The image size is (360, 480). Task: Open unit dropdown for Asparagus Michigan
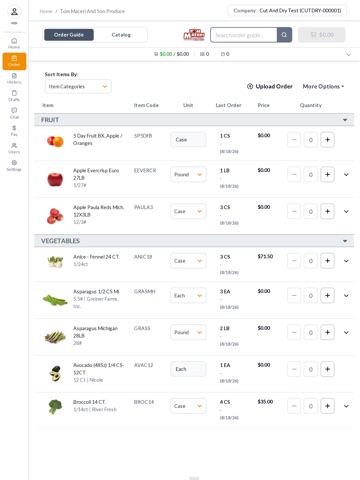pyautogui.click(x=188, y=332)
